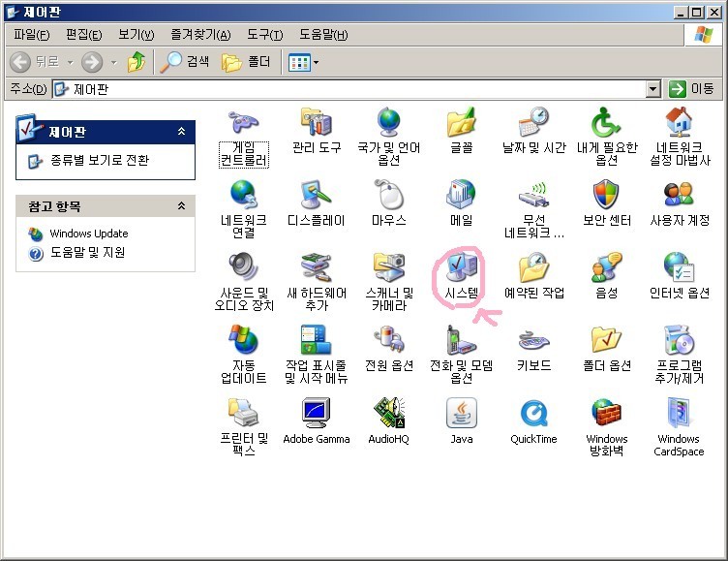Open the 글꼴 folder icon
Image resolution: width=728 pixels, height=561 pixels.
[x=461, y=131]
